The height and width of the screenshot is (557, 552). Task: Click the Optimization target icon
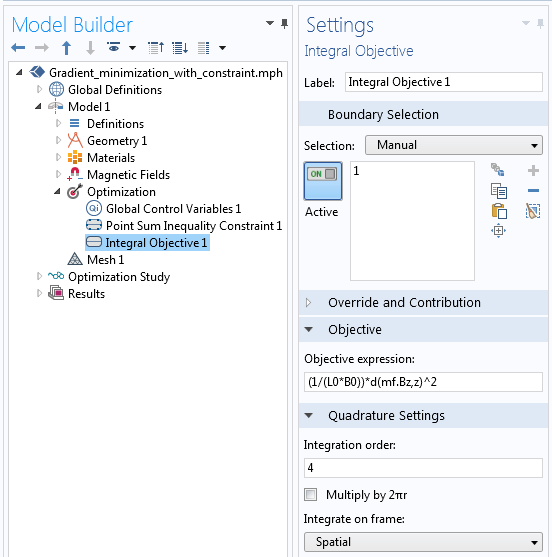click(x=75, y=191)
